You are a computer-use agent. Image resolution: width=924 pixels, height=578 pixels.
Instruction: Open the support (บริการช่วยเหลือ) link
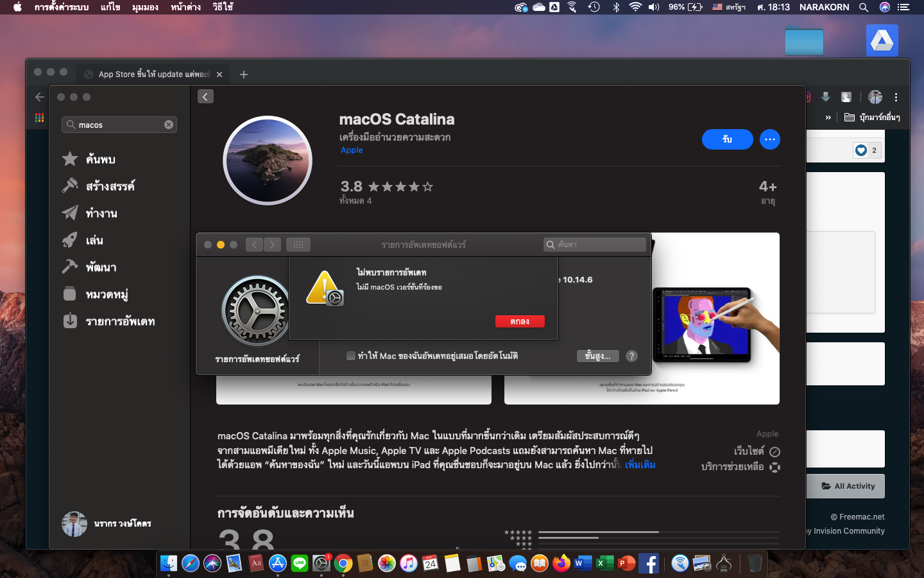pos(740,467)
